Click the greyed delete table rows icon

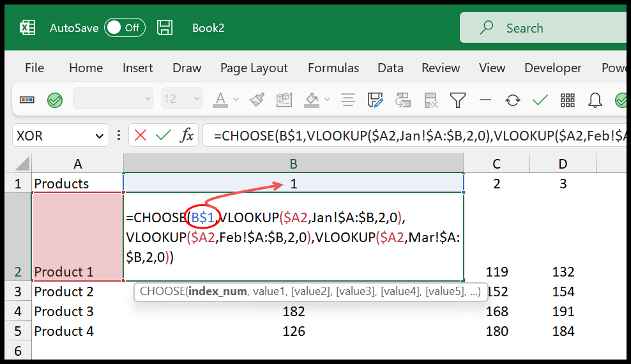pos(430,100)
